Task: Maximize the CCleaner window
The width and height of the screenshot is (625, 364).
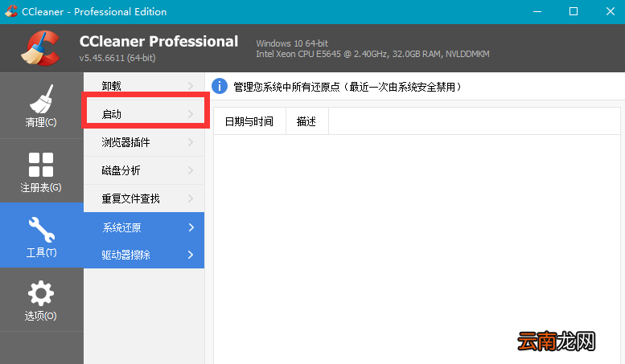Action: (574, 11)
